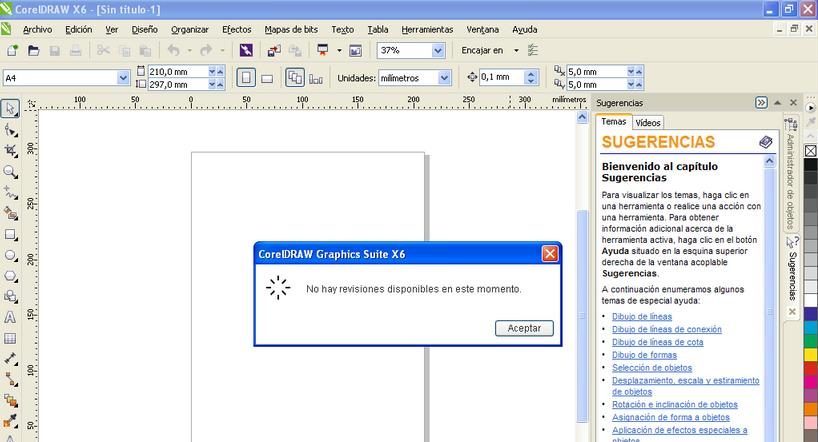
Task: Open the Administrador de objetos docker tab
Action: click(791, 174)
